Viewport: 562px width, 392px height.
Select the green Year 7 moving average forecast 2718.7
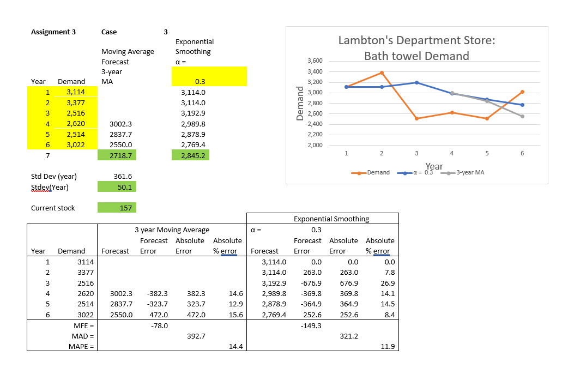pos(117,155)
